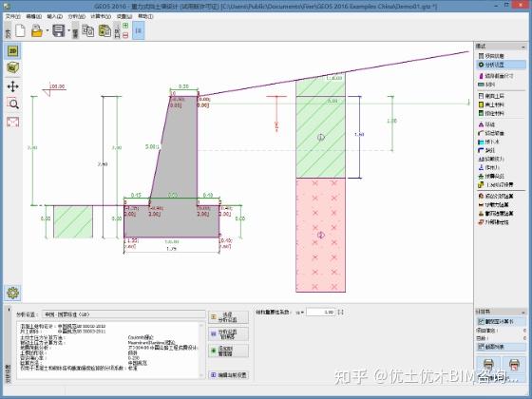The width and height of the screenshot is (532, 399).
Task: Click the yellow Open folder icon
Action: coord(37,30)
